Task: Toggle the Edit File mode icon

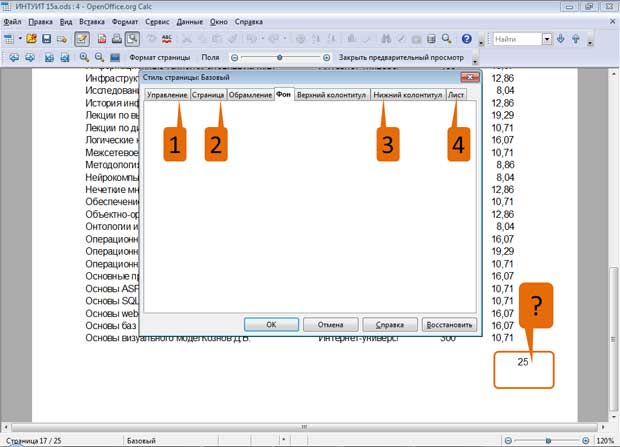Action: [x=82, y=39]
